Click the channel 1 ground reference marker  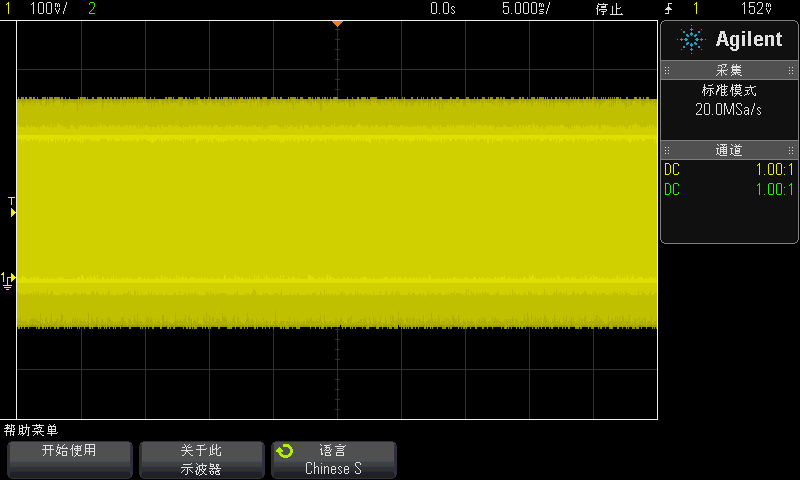[x=8, y=279]
